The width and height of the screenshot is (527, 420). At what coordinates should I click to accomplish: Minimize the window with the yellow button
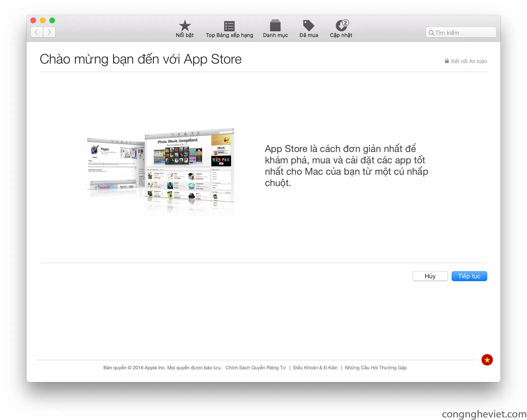pos(42,20)
